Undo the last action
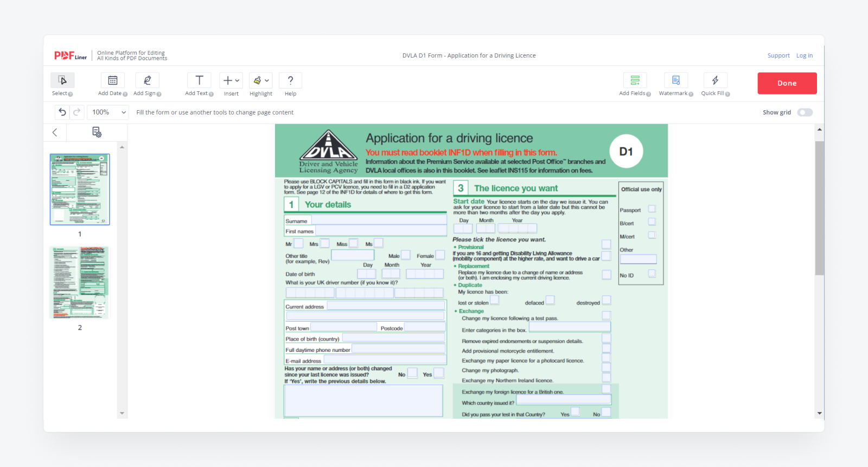The height and width of the screenshot is (467, 868). [62, 112]
